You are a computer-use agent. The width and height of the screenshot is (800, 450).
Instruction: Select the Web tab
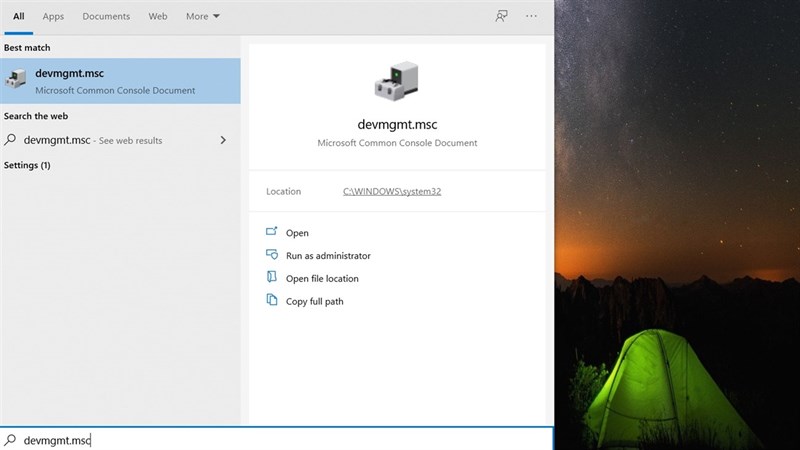click(x=158, y=16)
